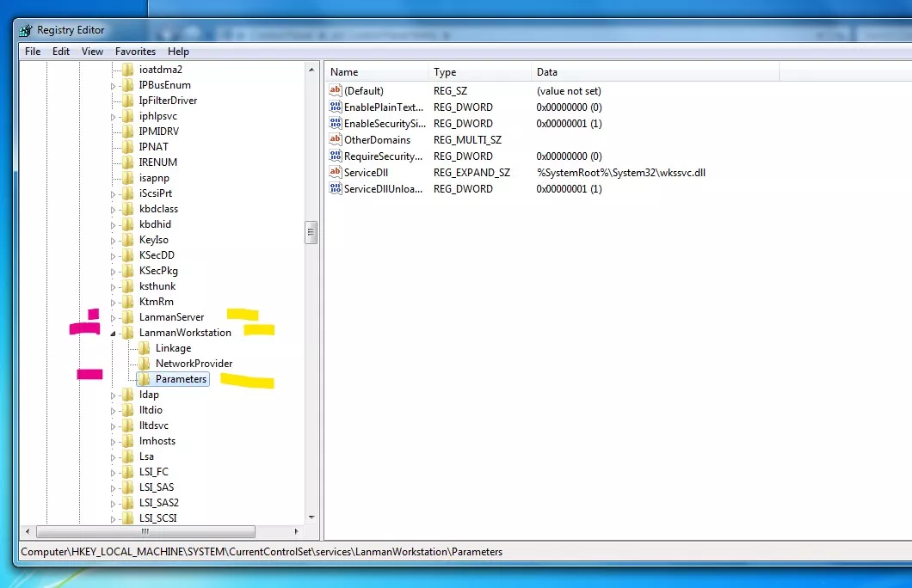This screenshot has width=912, height=588.
Task: Open the View menu
Action: [92, 51]
